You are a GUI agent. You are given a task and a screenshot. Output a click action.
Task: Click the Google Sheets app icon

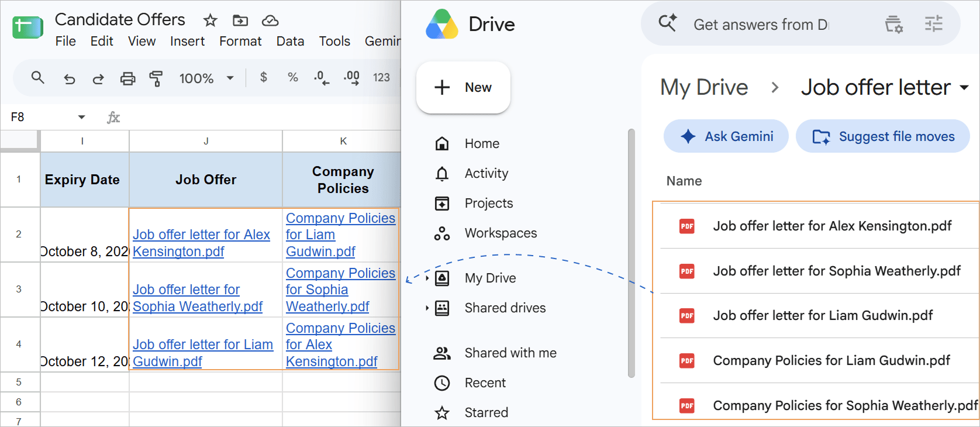[x=27, y=27]
